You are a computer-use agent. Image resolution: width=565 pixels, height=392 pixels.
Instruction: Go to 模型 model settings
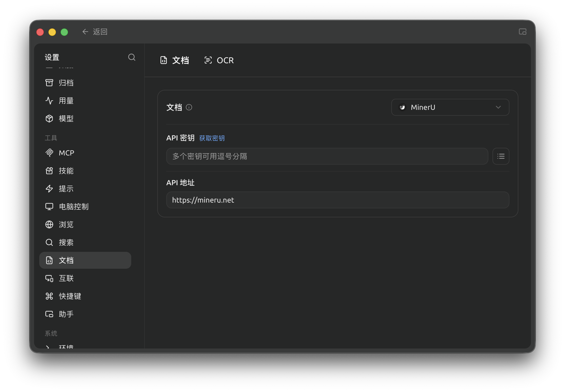85,119
